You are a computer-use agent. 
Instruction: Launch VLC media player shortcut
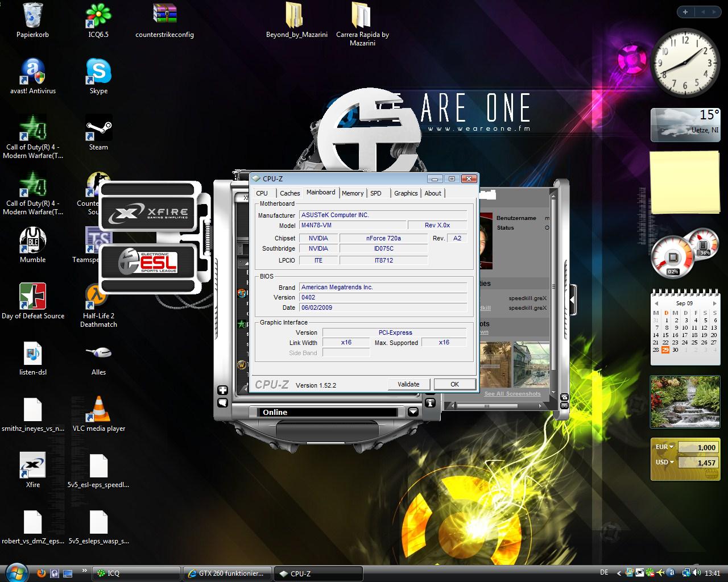click(x=98, y=409)
